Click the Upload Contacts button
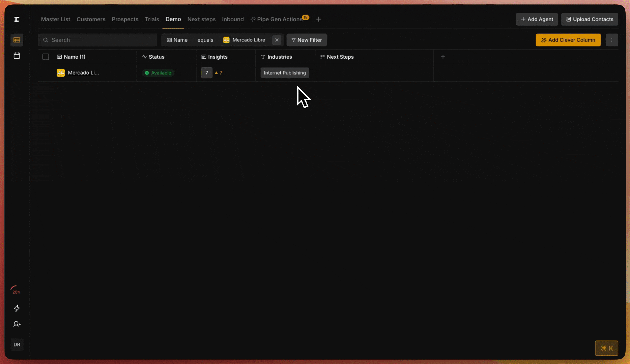 pos(589,19)
